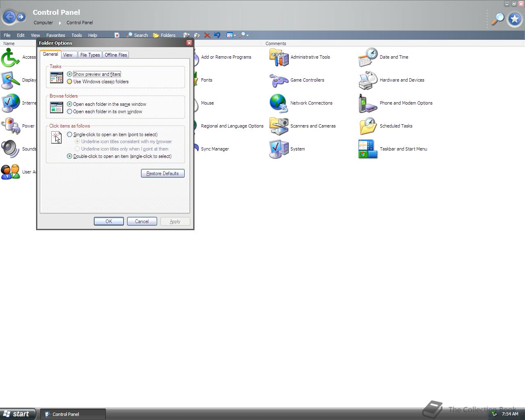Click the Sounds speaker icon
The height and width of the screenshot is (420, 525).
coord(10,149)
